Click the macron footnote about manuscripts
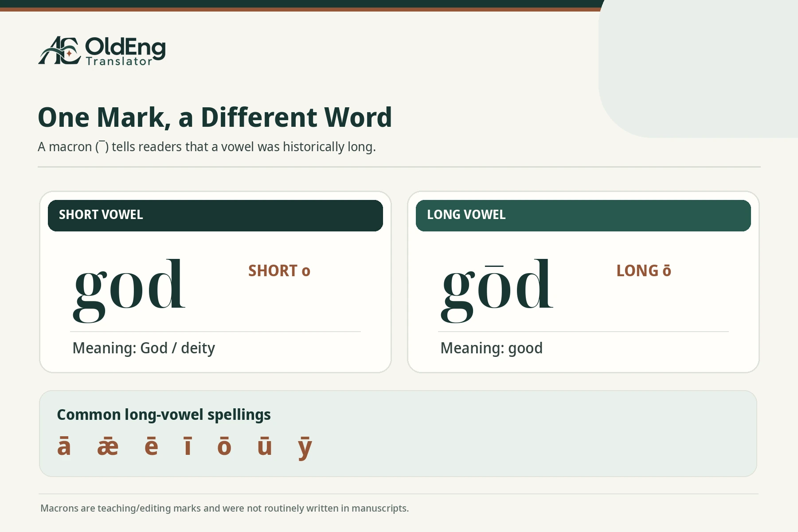798x532 pixels. pos(224,509)
